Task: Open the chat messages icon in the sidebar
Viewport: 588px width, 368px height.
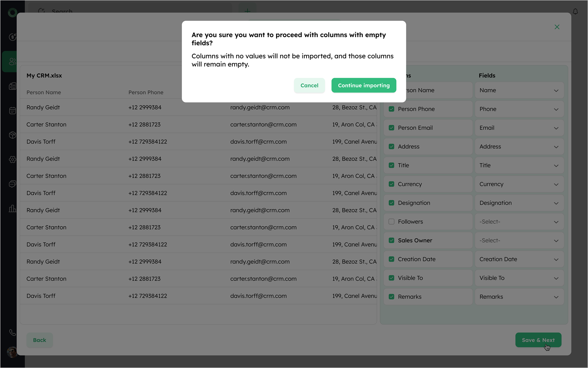Action: click(x=12, y=184)
